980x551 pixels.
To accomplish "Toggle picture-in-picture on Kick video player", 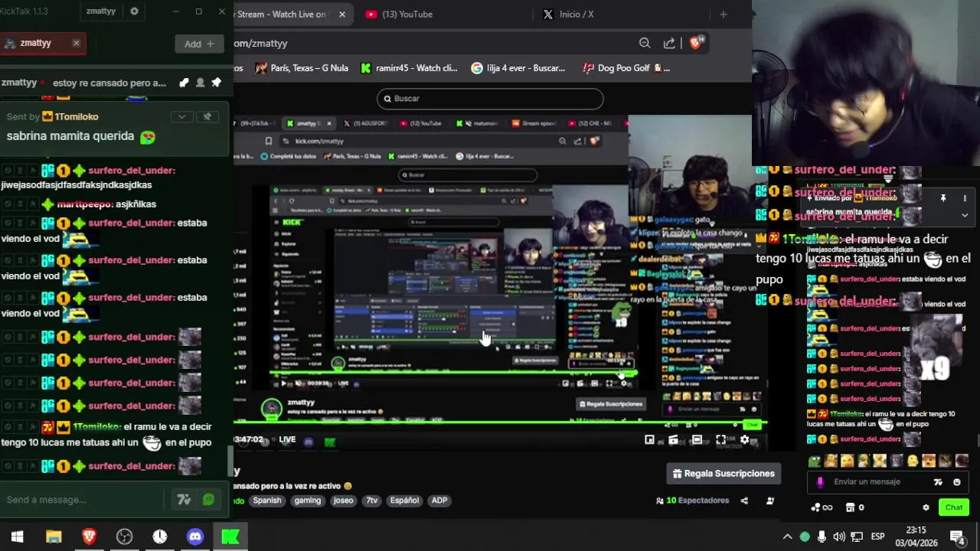I will pos(649,440).
